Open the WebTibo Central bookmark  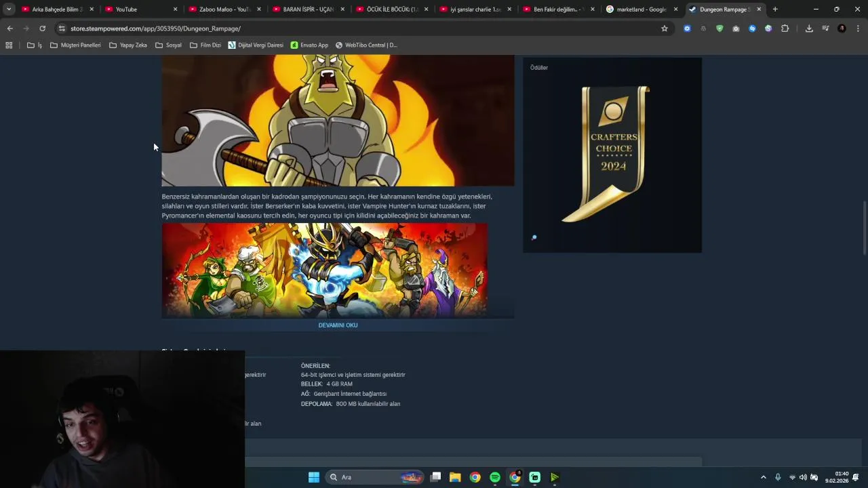pyautogui.click(x=367, y=45)
